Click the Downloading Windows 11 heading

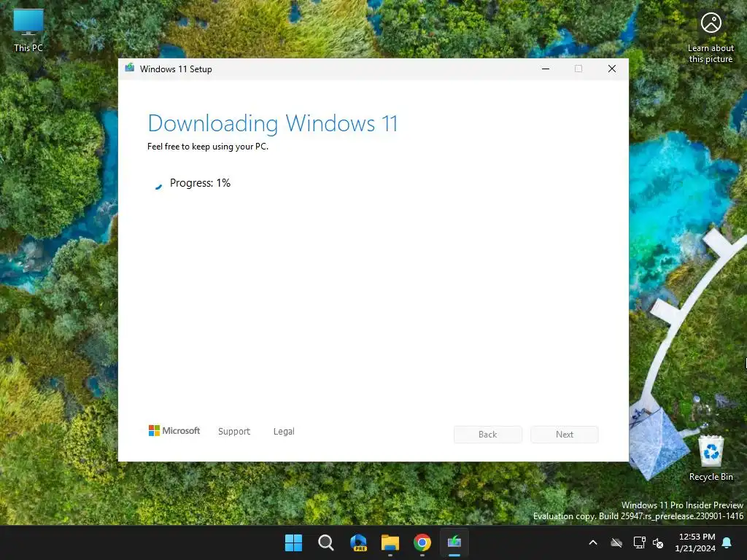273,123
